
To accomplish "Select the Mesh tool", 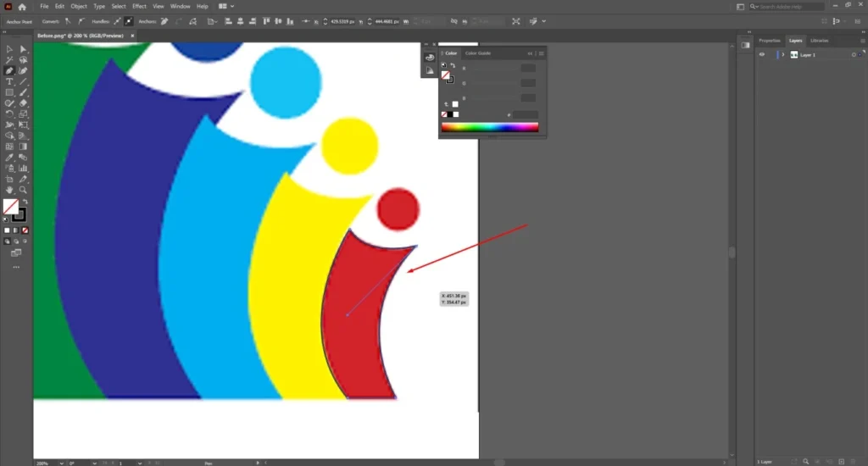I will [9, 147].
